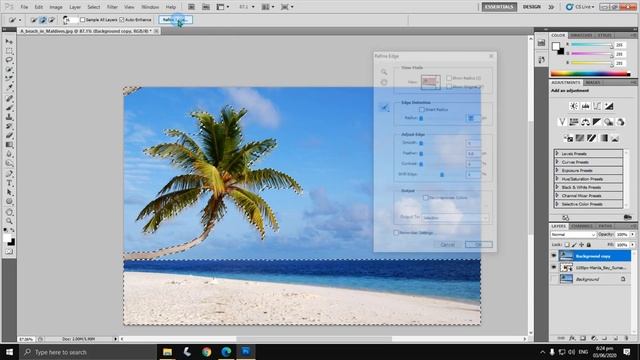Select the Lasso tool
Screen dimensions: 640x360
(x=9, y=60)
